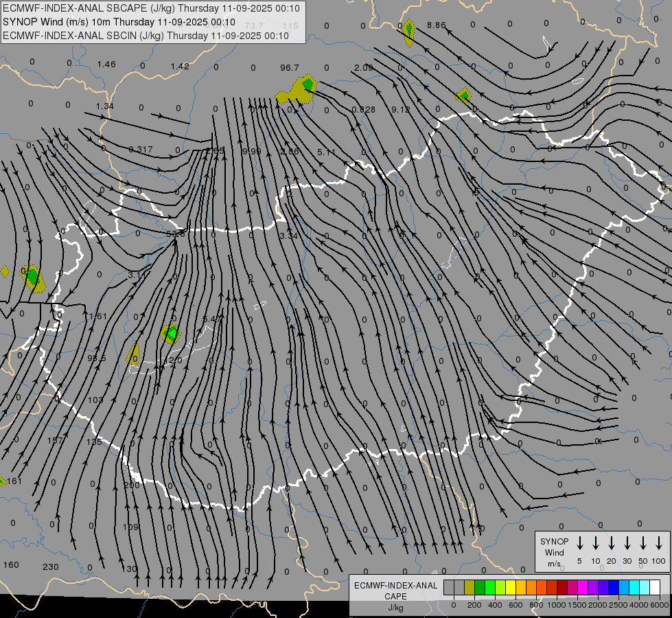Click the 200 tick label on the CAPE scale
Screen dimensions: 672x618
coord(474,605)
